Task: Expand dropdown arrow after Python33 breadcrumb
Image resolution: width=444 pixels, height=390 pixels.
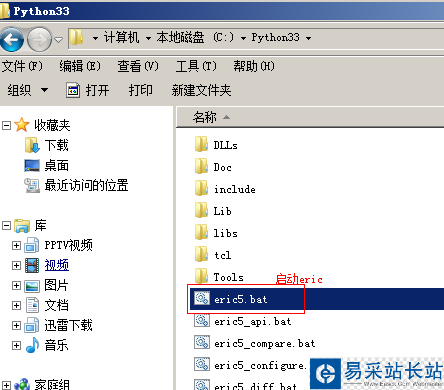Action: 309,38
